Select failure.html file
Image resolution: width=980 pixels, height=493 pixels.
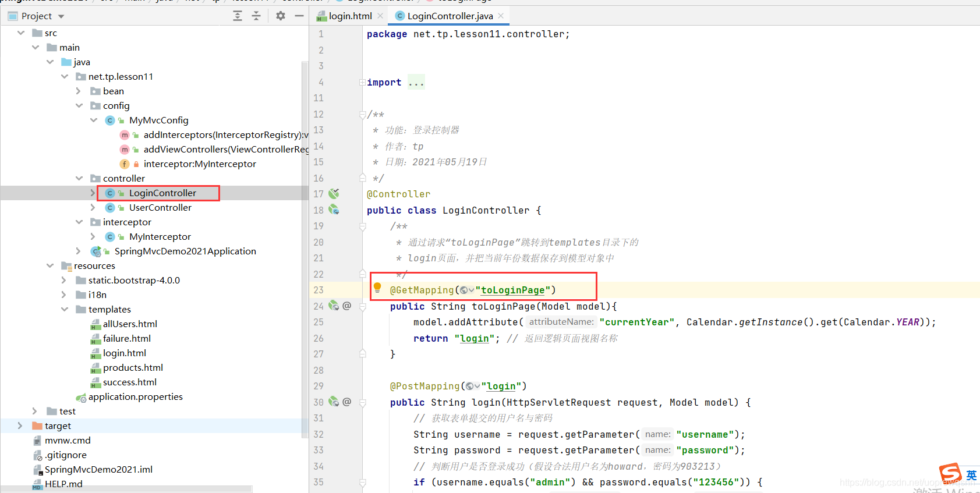[126, 339]
